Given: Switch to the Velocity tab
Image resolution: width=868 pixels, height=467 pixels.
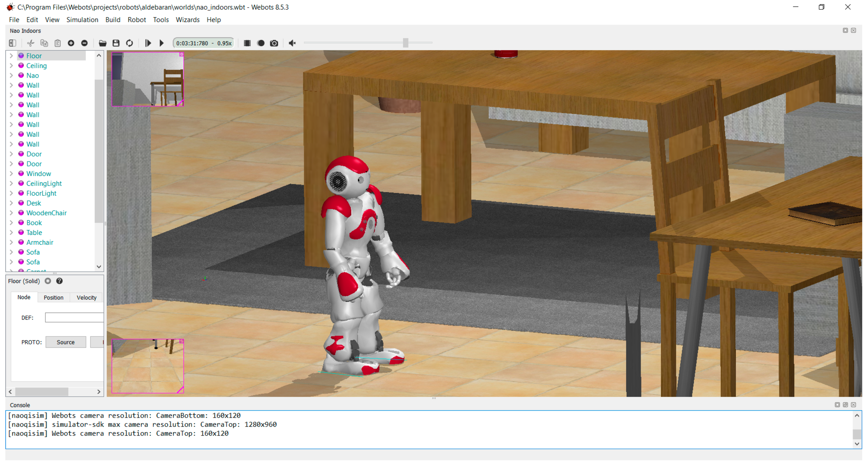Looking at the screenshot, I should [86, 297].
